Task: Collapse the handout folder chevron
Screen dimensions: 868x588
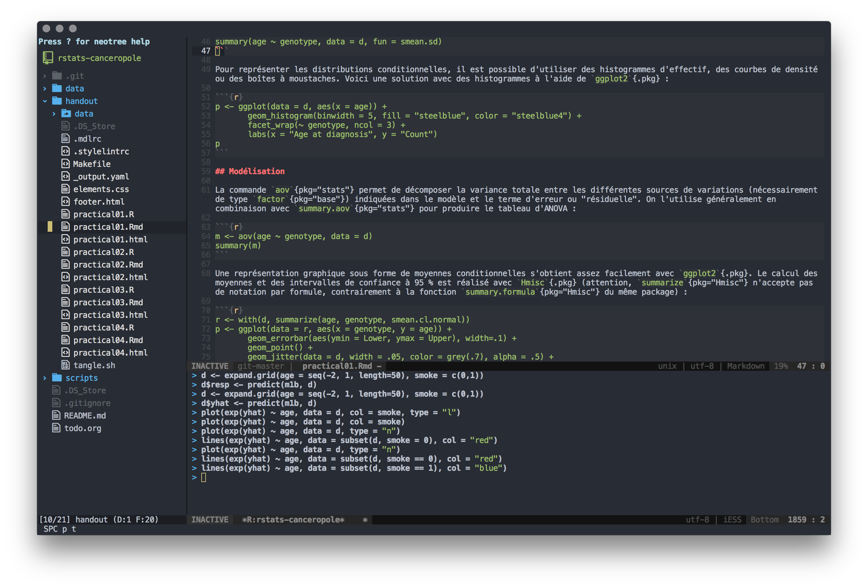Action: point(45,101)
